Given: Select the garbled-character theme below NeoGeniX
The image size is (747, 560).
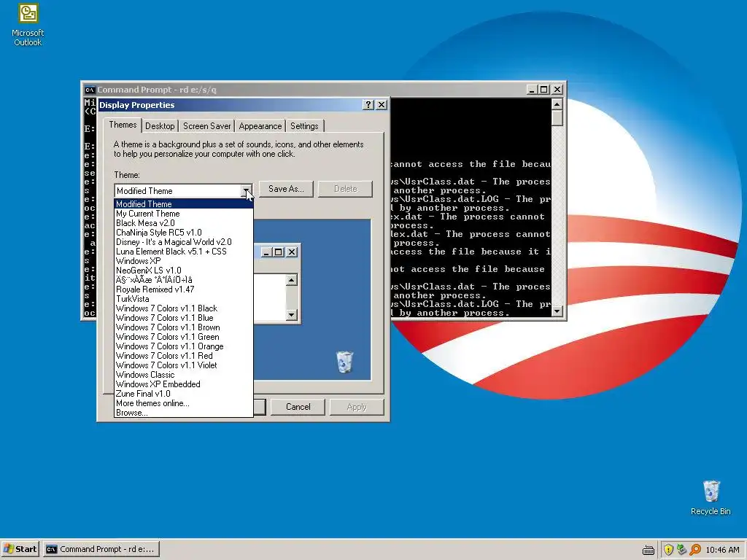Looking at the screenshot, I should (183, 280).
